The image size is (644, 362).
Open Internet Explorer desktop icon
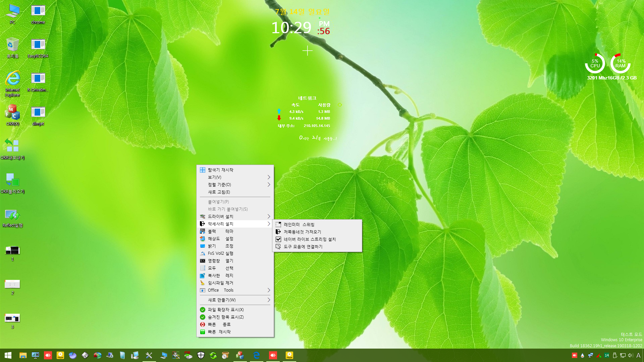12,84
